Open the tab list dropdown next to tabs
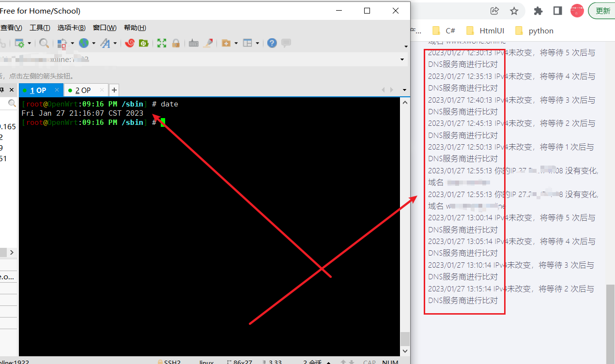 point(404,90)
